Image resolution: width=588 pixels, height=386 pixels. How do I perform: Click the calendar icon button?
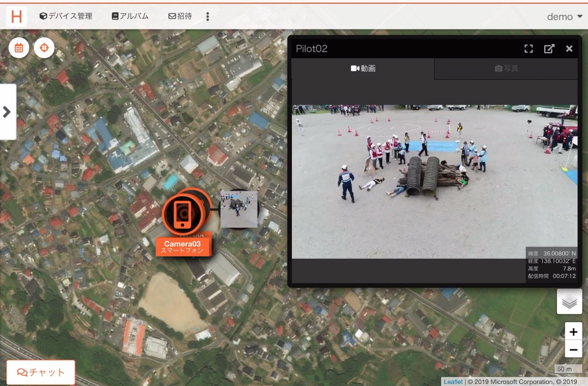click(x=19, y=48)
